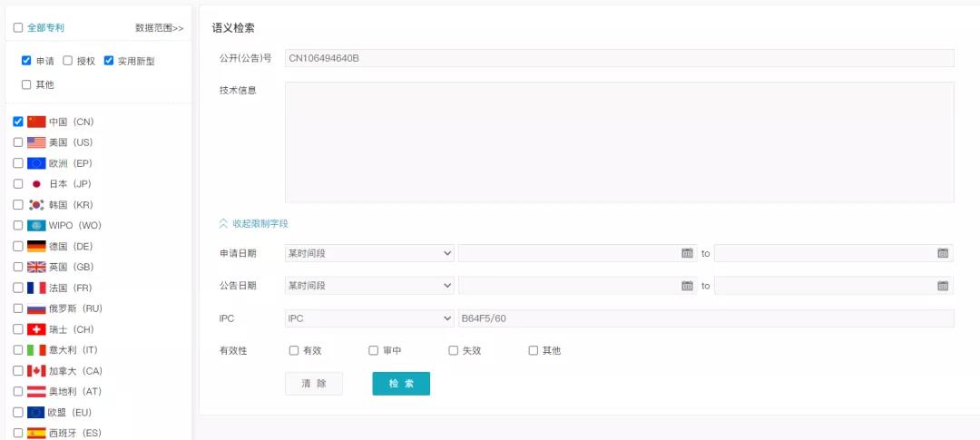Click the 全部专利 label link
Image resolution: width=980 pixels, height=440 pixels.
(45, 27)
